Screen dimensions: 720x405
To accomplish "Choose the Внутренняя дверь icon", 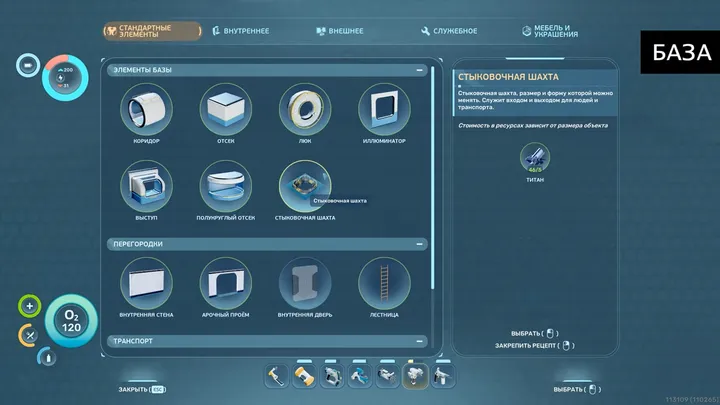I will pos(305,283).
